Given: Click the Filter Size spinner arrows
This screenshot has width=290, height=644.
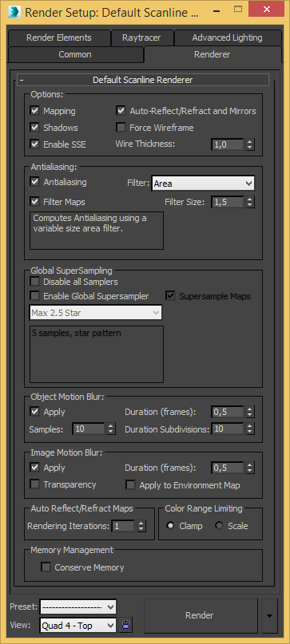Looking at the screenshot, I should coord(250,202).
